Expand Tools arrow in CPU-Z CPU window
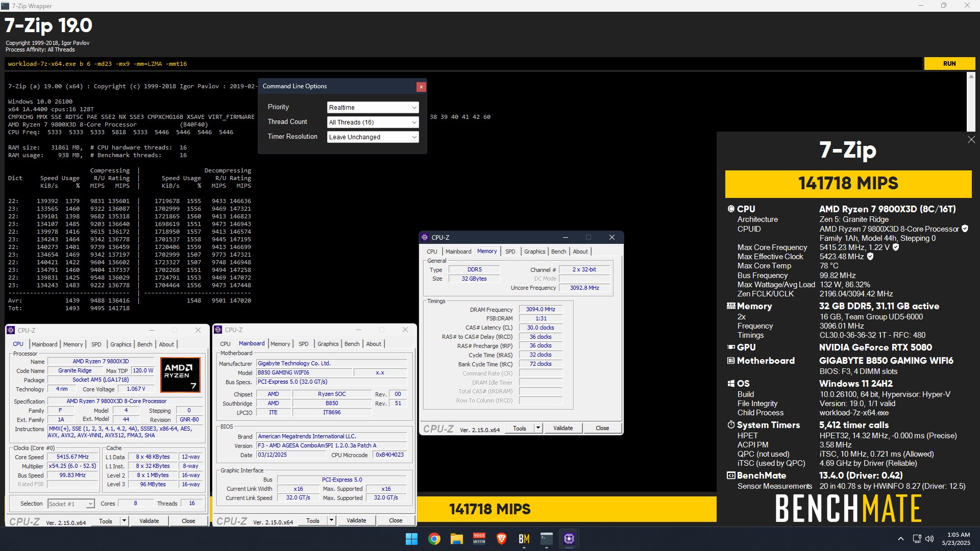This screenshot has height=551, width=980. (124, 521)
